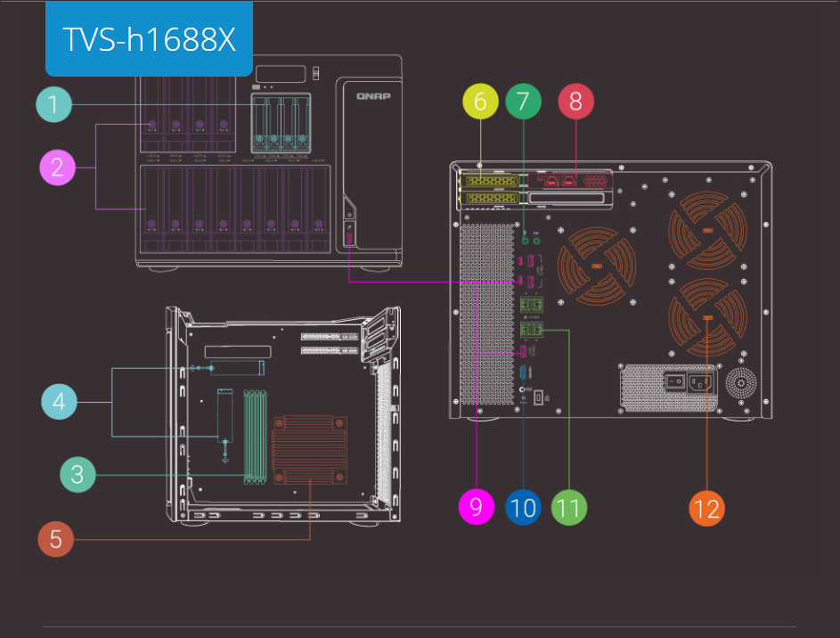This screenshot has width=840, height=638.
Task: Click the magenta number 9 marker
Action: pyautogui.click(x=476, y=507)
